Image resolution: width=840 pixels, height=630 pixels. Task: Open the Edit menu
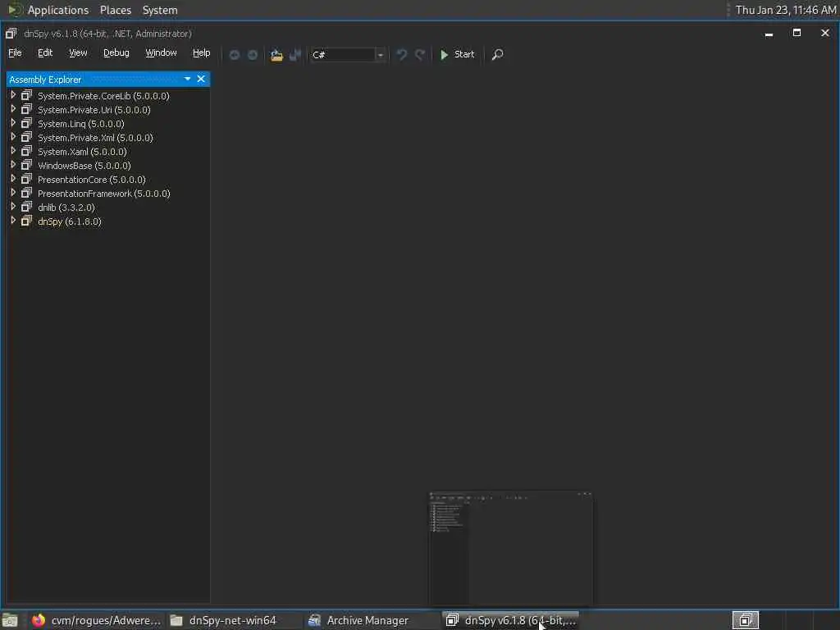(45, 52)
